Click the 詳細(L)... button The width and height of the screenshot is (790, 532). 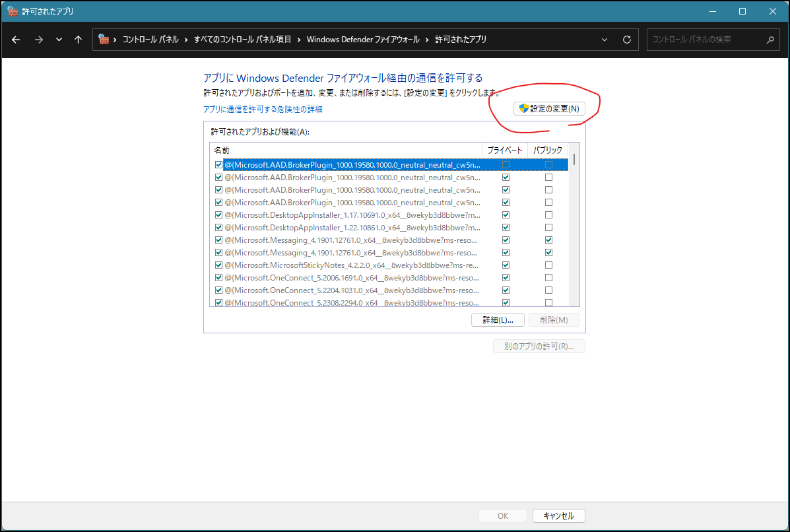click(x=498, y=320)
